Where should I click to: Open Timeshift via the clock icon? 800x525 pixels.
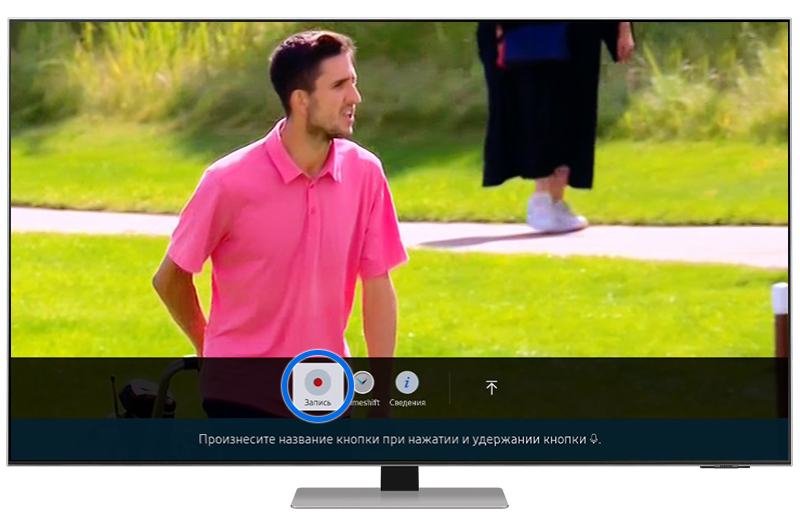point(364,383)
